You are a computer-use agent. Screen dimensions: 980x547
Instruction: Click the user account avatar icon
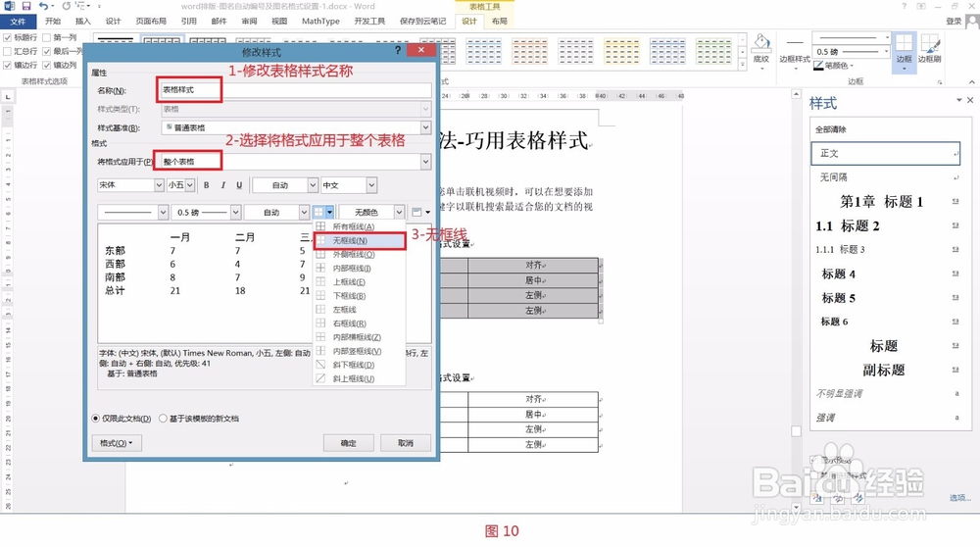[972, 22]
